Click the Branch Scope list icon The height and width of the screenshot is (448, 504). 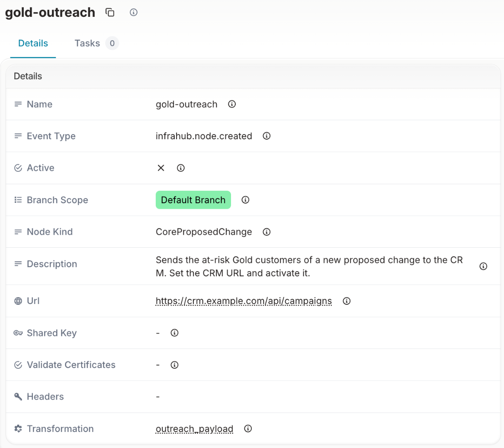[18, 200]
